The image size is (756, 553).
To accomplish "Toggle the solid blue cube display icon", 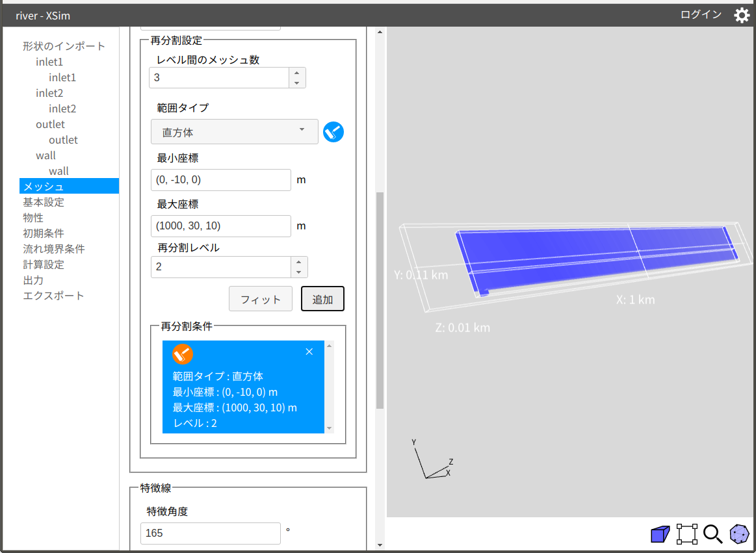I will pos(660,534).
